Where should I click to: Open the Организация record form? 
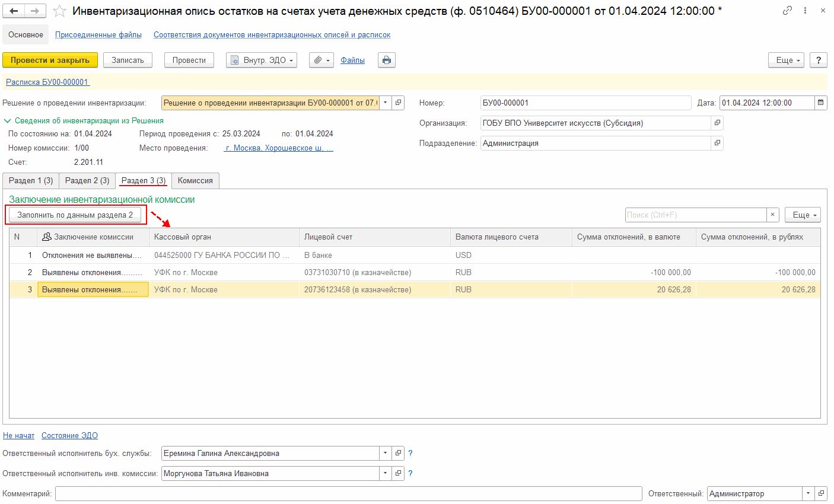(x=717, y=123)
